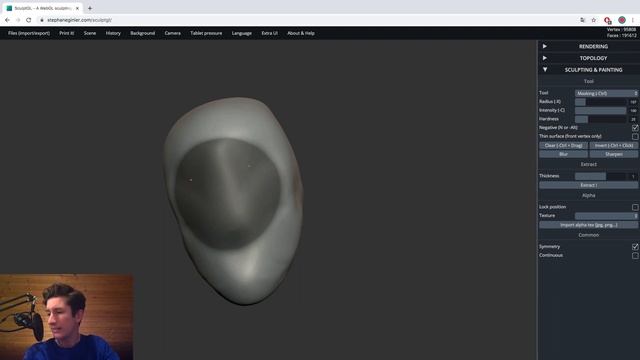Reload the SculptGL page
640x360 pixels.
29,20
